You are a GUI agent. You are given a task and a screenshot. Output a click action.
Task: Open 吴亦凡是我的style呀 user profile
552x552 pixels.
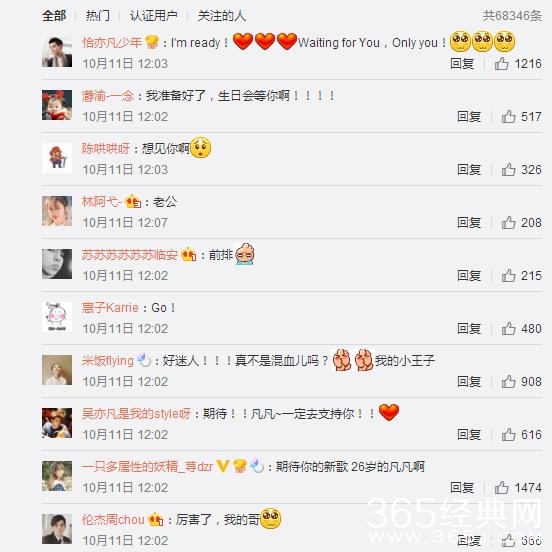coord(136,414)
